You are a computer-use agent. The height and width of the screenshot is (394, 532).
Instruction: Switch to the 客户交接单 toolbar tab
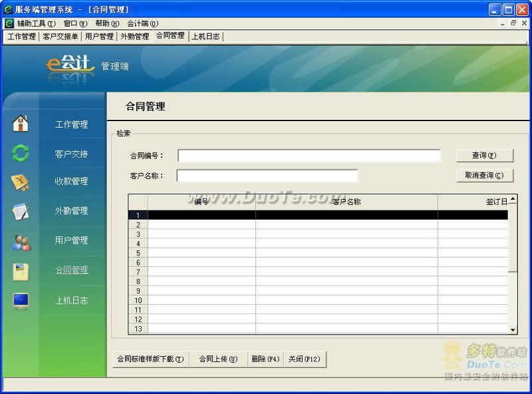pyautogui.click(x=61, y=37)
